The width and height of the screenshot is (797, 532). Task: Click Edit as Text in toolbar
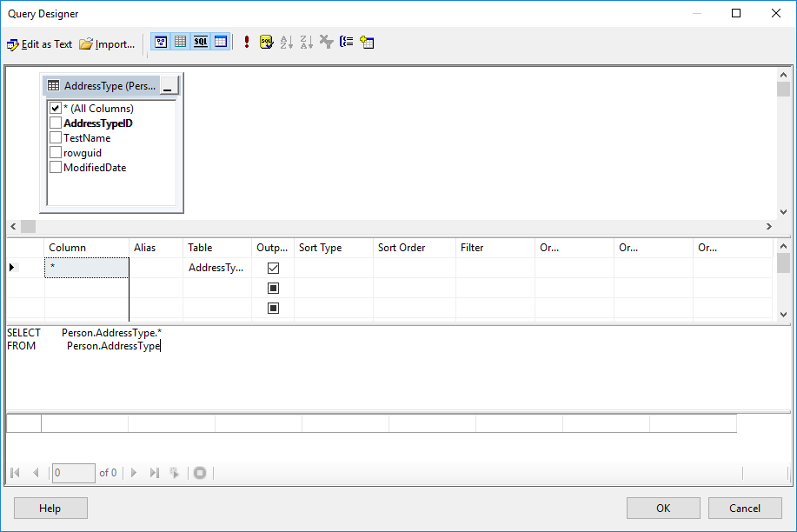coord(39,43)
